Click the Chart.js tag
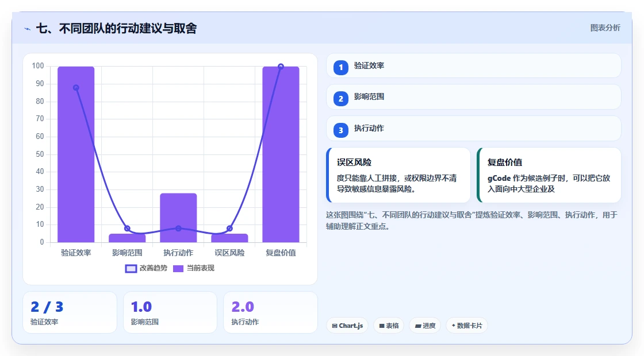Screen dimensions: 644x356 coord(347,326)
